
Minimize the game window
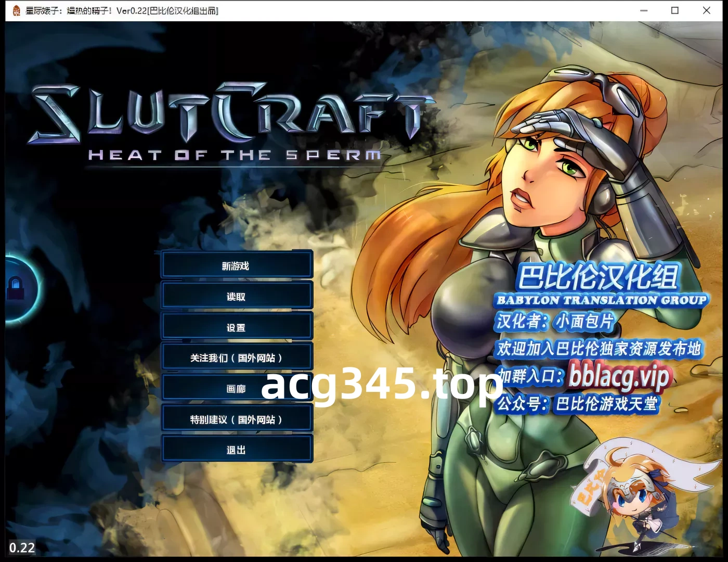[644, 10]
